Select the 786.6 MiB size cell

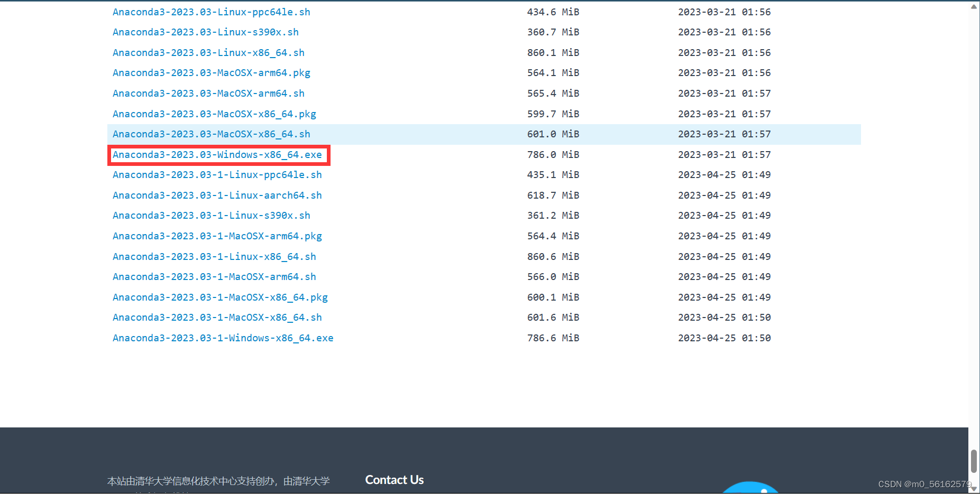pyautogui.click(x=553, y=338)
